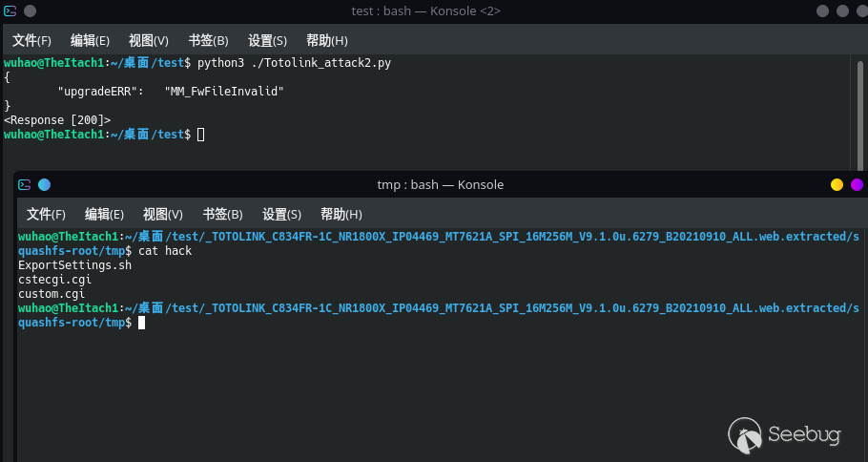Click test window title bar text
The width and height of the screenshot is (868, 462).
(425, 10)
